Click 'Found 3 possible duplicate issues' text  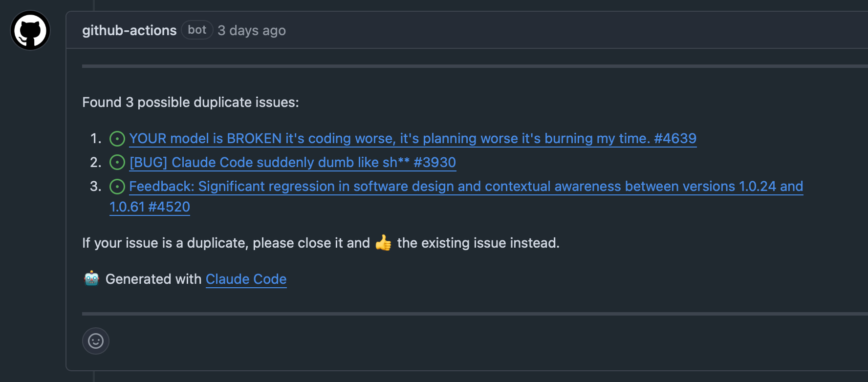pos(190,102)
